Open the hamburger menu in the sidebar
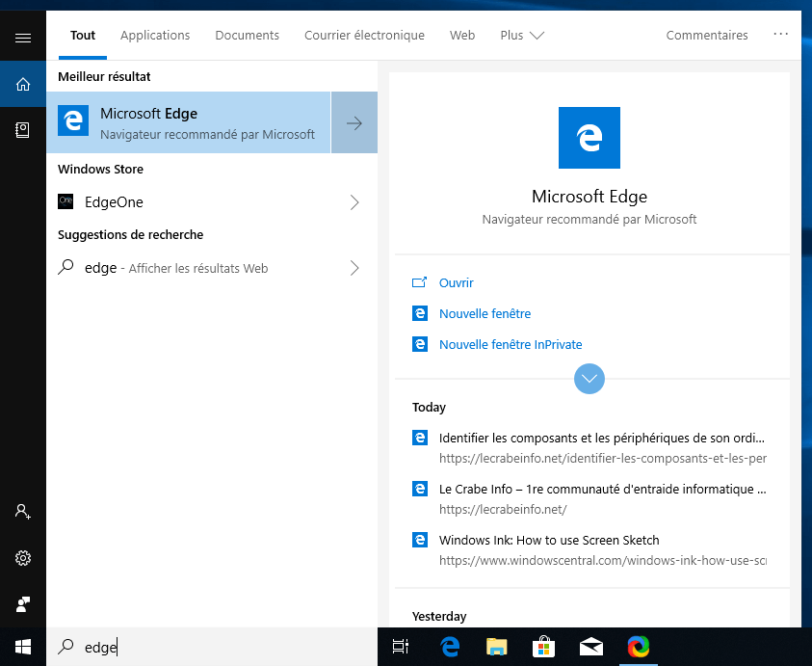The width and height of the screenshot is (812, 666). point(23,38)
